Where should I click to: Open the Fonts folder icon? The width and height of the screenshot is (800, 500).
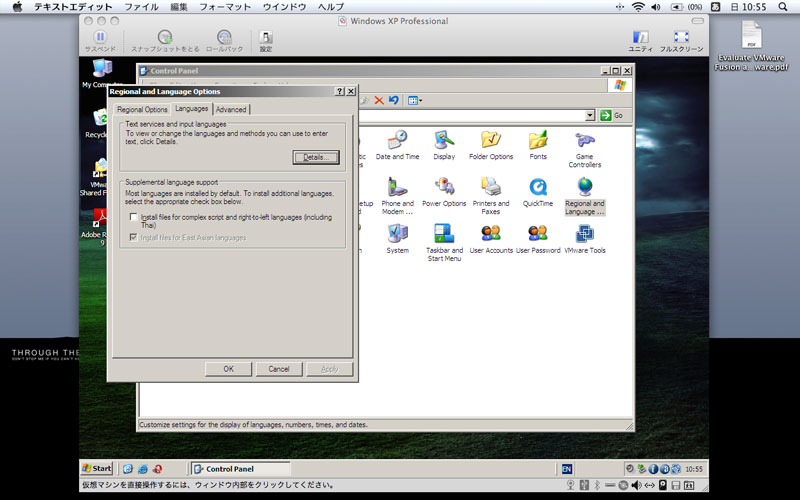[x=538, y=145]
